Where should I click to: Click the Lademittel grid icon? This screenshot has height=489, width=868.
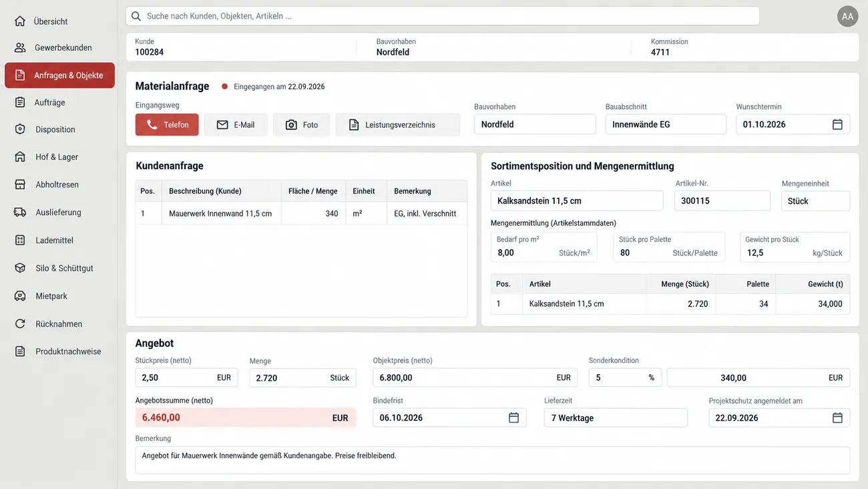click(20, 240)
